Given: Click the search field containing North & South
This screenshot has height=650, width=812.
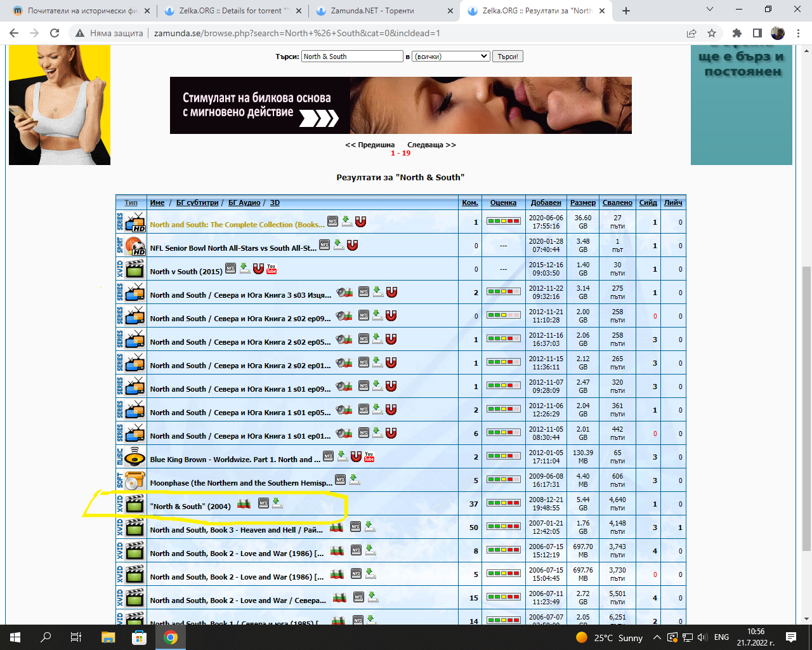Looking at the screenshot, I should [352, 56].
